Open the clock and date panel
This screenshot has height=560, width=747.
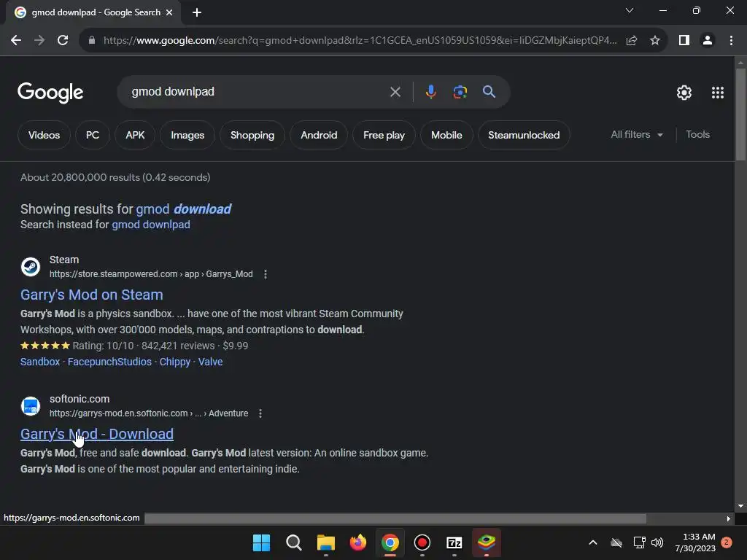(x=695, y=542)
